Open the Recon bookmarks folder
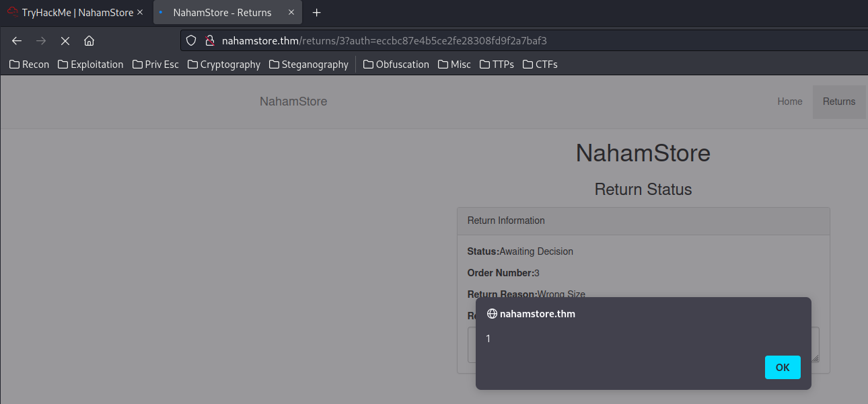The height and width of the screenshot is (404, 868). point(29,65)
